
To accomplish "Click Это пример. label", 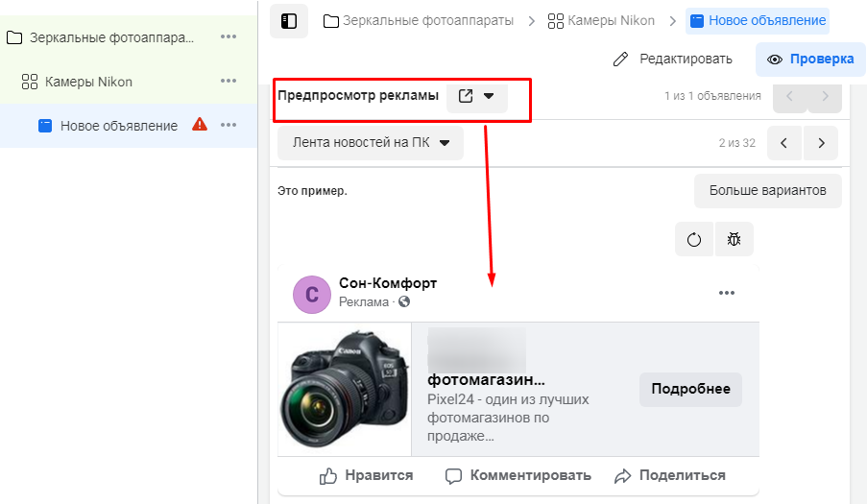I will click(x=312, y=191).
